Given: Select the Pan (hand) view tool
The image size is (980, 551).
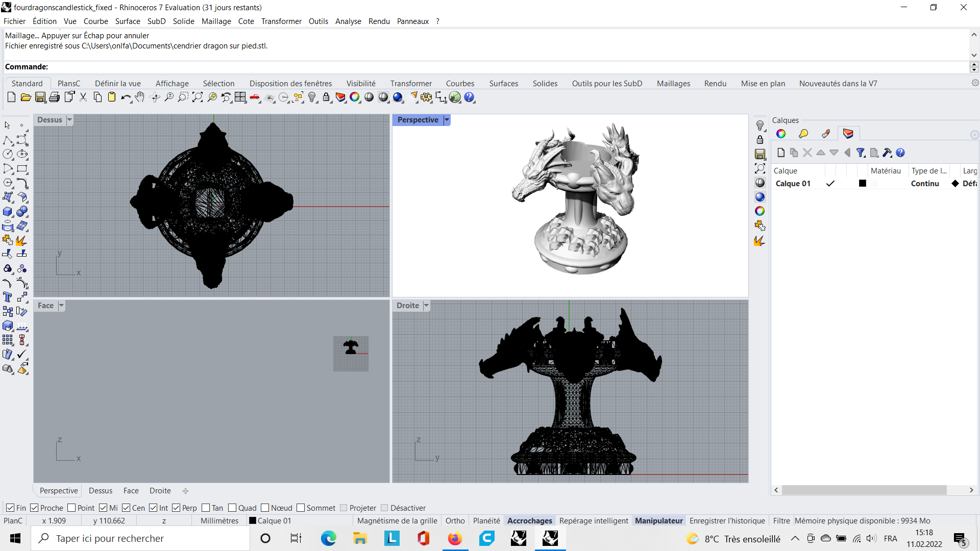Looking at the screenshot, I should point(140,97).
